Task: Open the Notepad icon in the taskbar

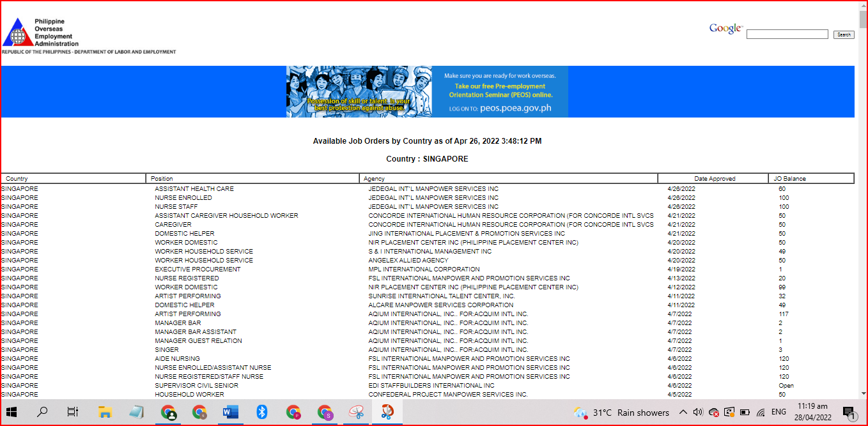Action: pyautogui.click(x=136, y=412)
